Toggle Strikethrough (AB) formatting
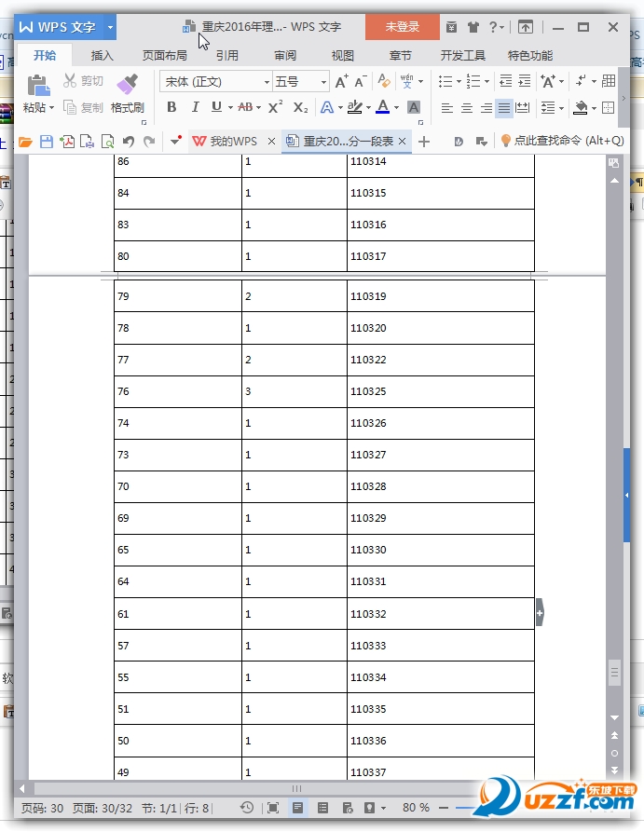The image size is (644, 832). coord(245,107)
